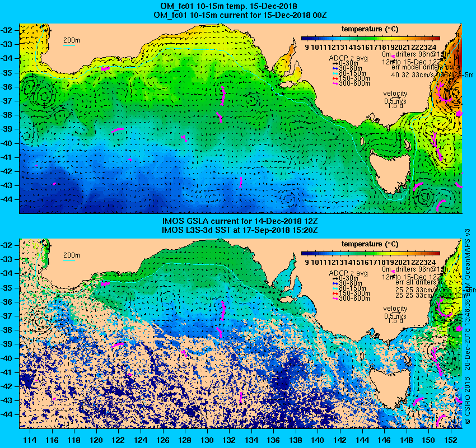
Task: Click latitude label '-36' of the bottom panel
Action: (x=7, y=301)
